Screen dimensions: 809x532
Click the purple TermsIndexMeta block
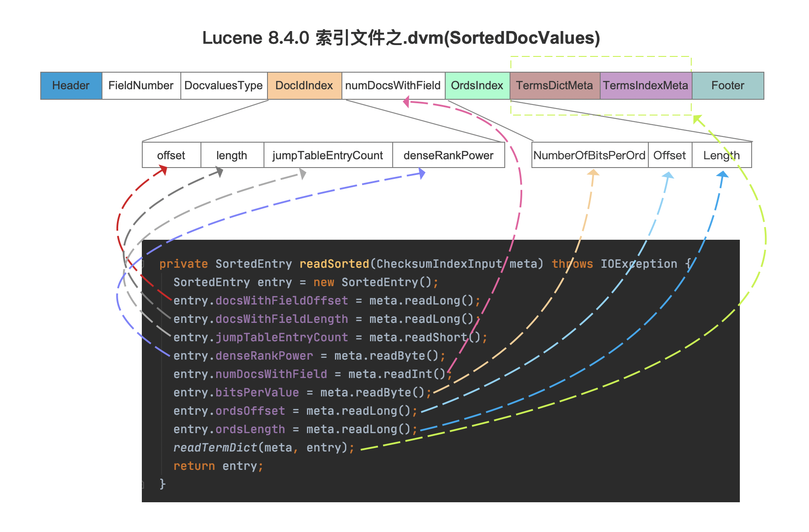(x=646, y=86)
